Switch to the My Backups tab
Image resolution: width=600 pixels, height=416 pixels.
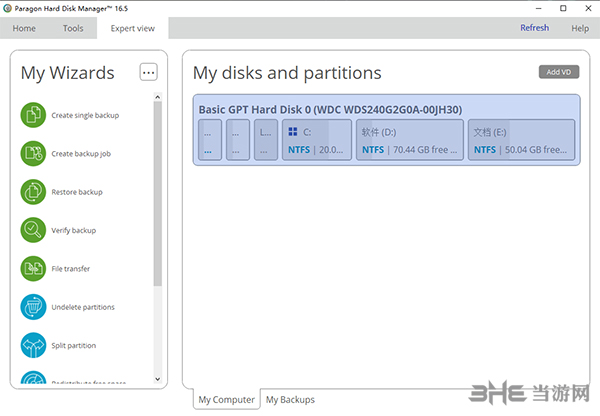tap(290, 400)
